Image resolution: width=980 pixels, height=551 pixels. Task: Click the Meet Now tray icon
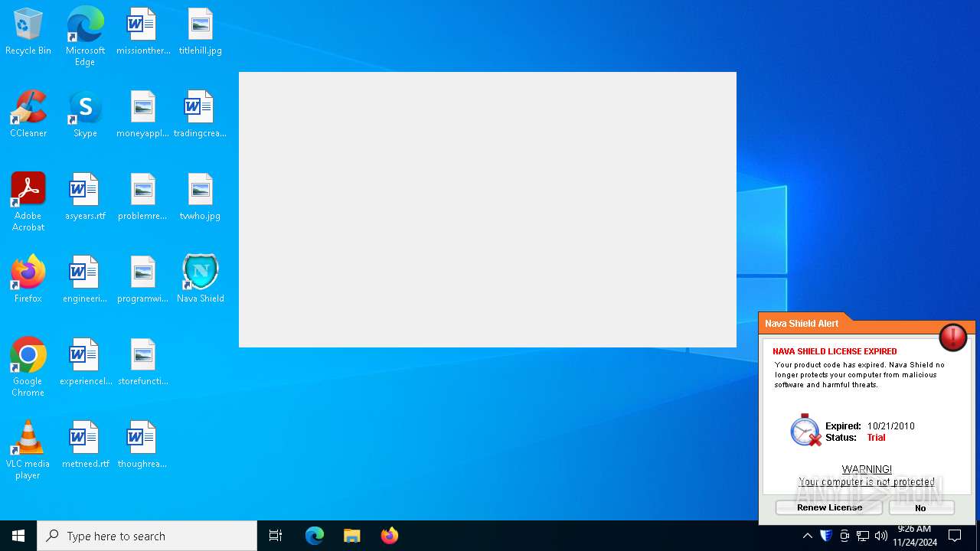844,536
